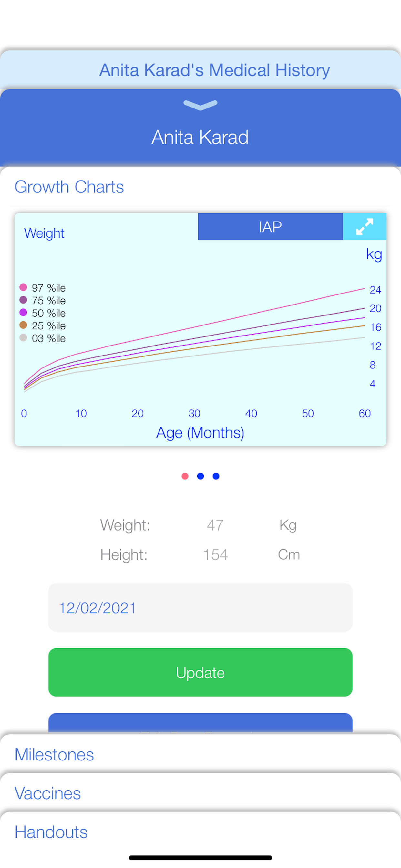This screenshot has height=868, width=401.
Task: Expand the weight chart to fullscreen
Action: point(364,226)
